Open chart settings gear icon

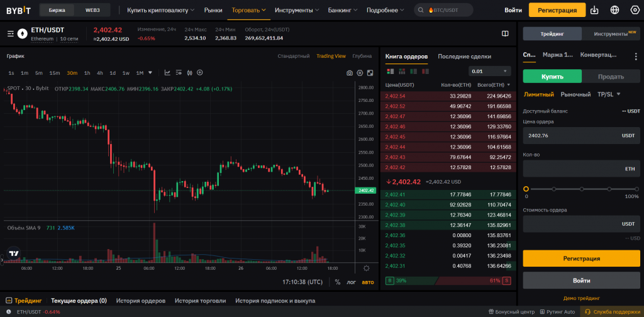(x=360, y=73)
